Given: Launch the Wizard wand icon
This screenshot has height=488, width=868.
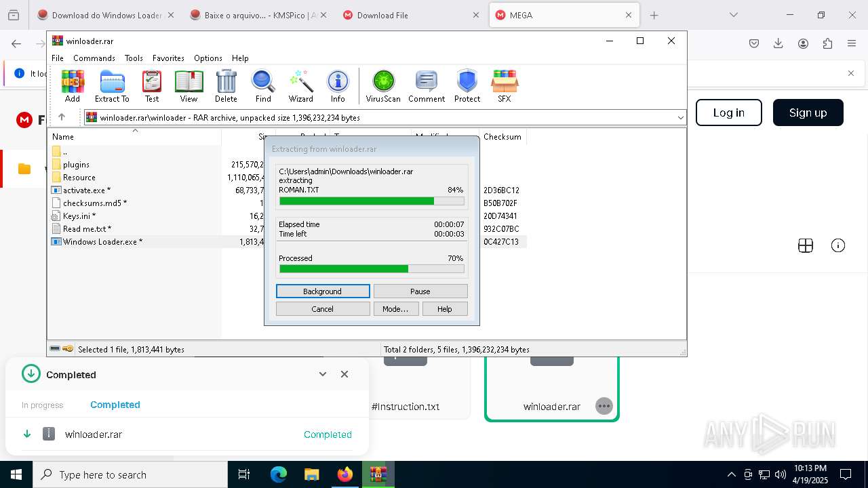Looking at the screenshot, I should (300, 86).
